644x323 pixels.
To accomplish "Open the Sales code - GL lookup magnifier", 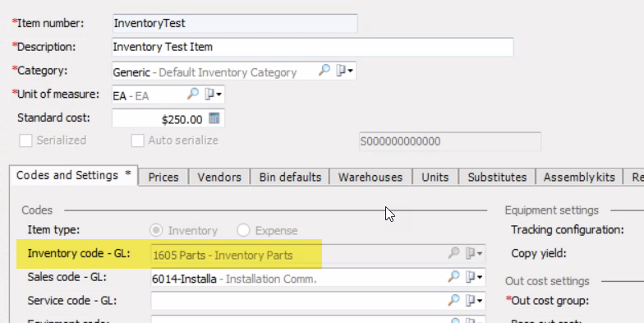I will click(453, 276).
